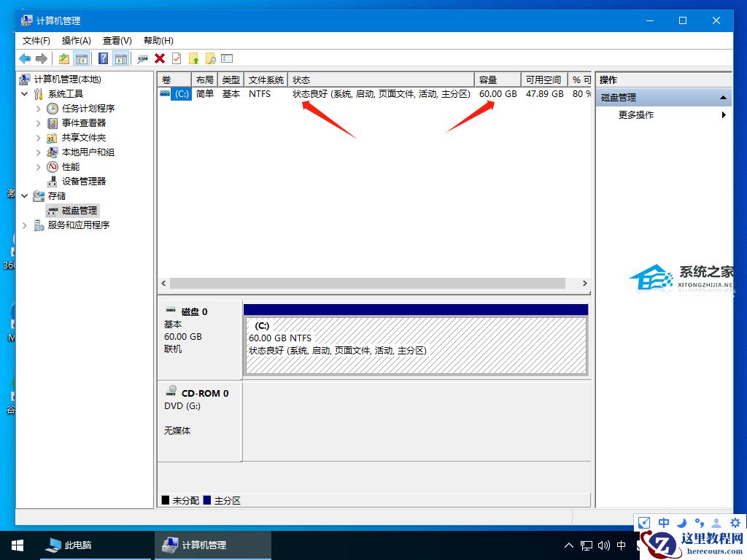Click the 系统工具 wrench icon

click(39, 94)
